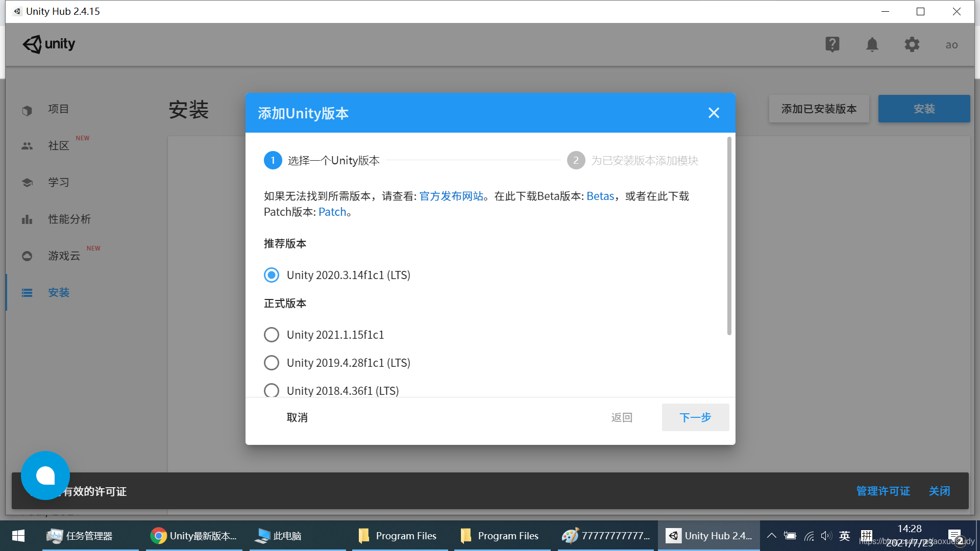Open the Patch download link
Screen dimensions: 980x551
tap(332, 212)
